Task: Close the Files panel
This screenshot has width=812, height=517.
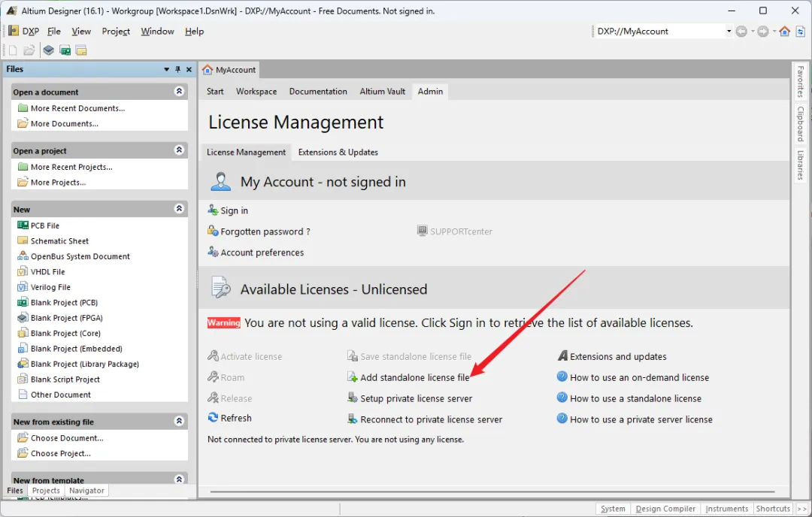Action: [x=189, y=69]
